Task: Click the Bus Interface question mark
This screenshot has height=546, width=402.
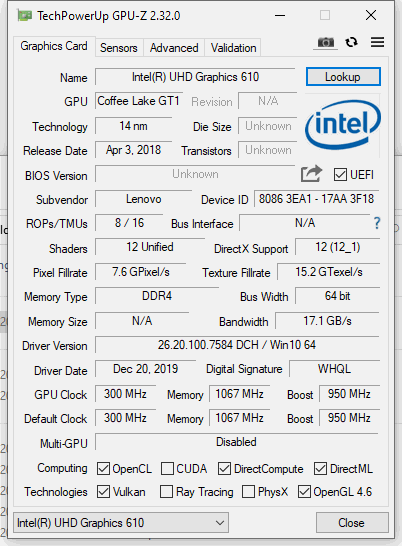Action: coord(377,223)
